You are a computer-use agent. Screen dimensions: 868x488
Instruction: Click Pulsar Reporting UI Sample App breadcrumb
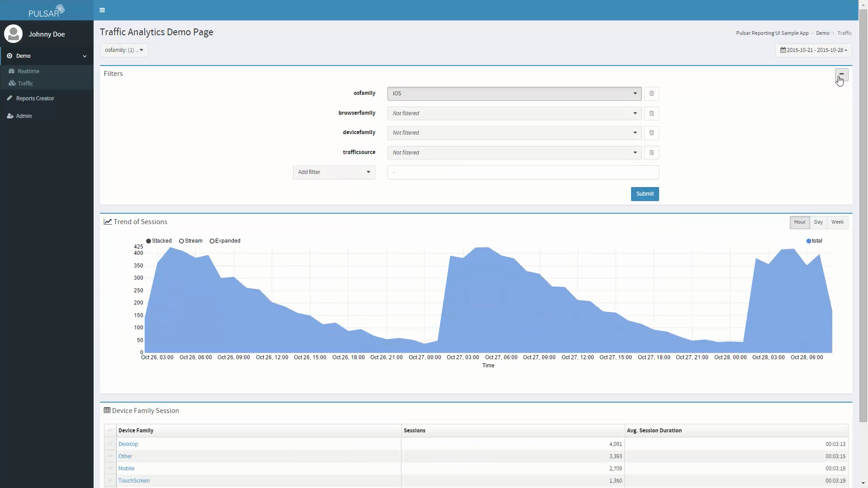pos(772,33)
